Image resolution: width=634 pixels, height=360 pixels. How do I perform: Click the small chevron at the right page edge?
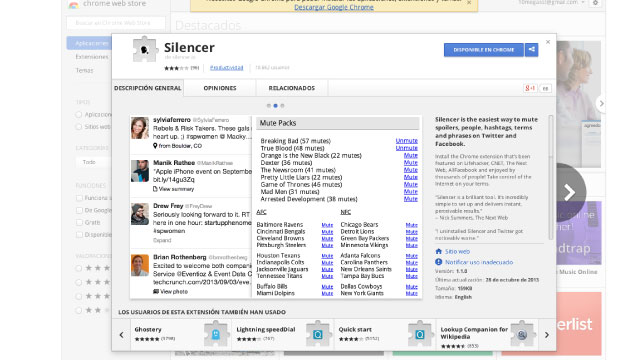601,104
